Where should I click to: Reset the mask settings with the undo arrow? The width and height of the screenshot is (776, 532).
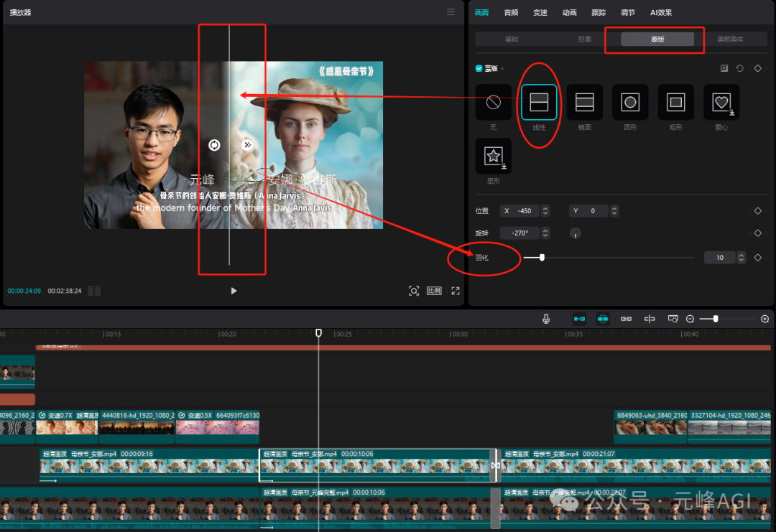click(x=740, y=68)
